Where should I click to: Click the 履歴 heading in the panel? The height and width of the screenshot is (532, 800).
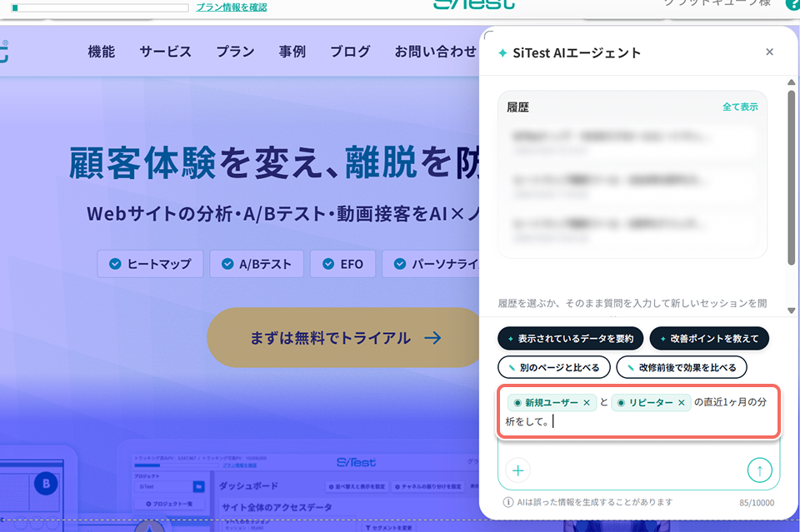(517, 107)
